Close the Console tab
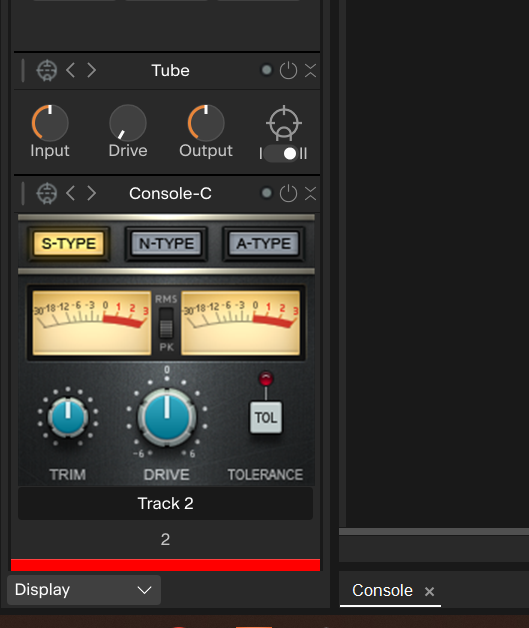529x628 pixels. (x=429, y=592)
